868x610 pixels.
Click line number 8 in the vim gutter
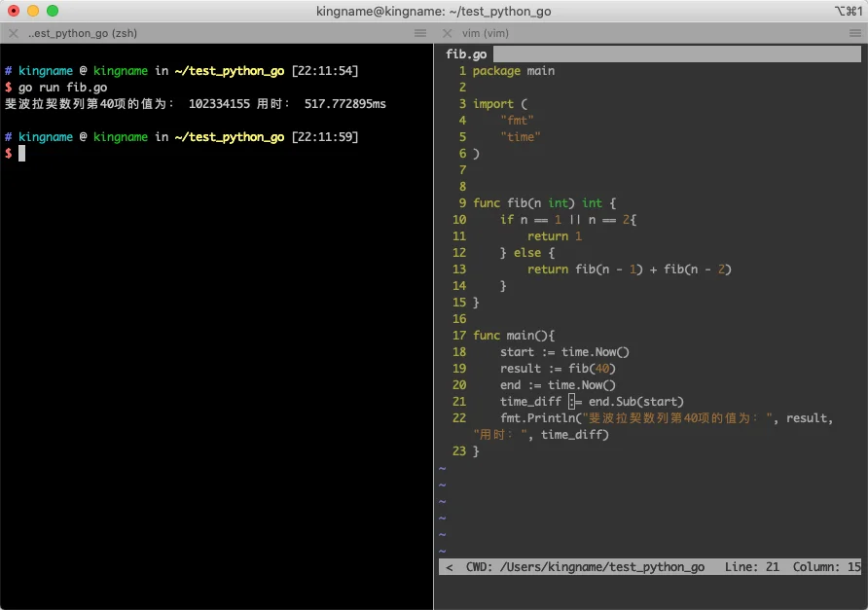(x=463, y=187)
